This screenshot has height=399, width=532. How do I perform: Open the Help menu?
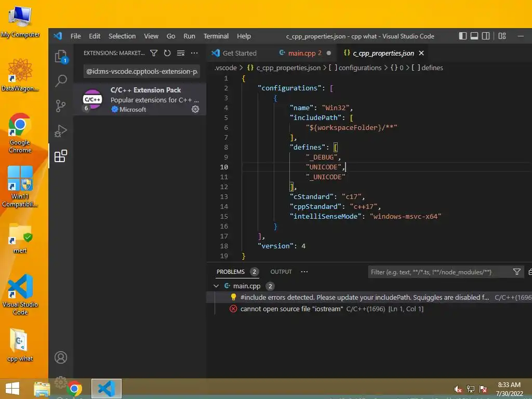click(x=244, y=36)
